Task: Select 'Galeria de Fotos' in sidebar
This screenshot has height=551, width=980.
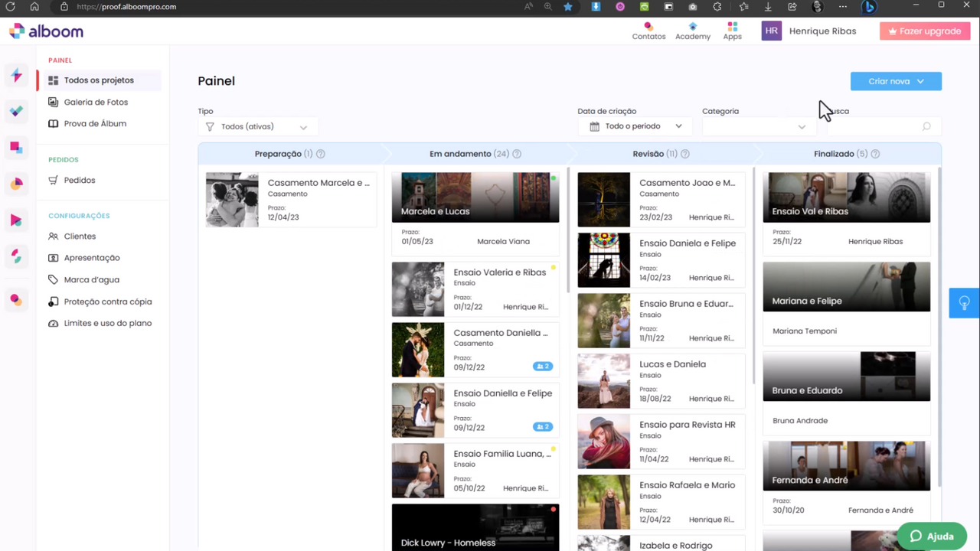Action: (96, 102)
